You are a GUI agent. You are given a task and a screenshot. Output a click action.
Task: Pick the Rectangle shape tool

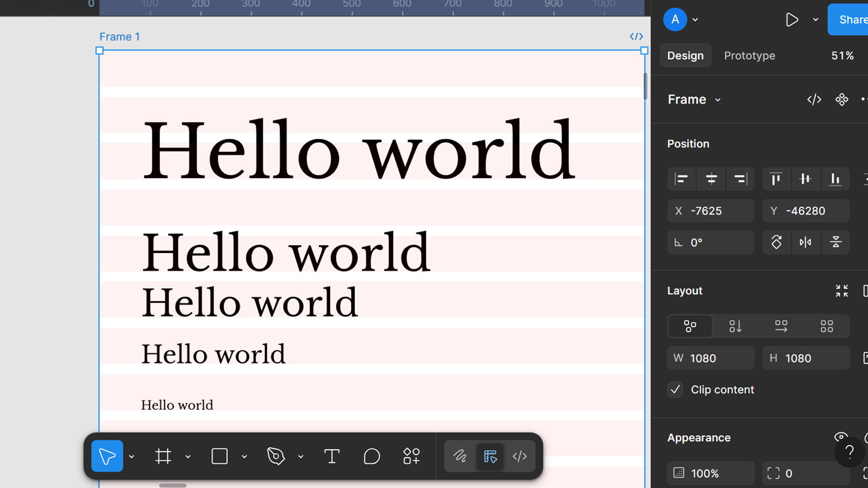click(x=219, y=456)
